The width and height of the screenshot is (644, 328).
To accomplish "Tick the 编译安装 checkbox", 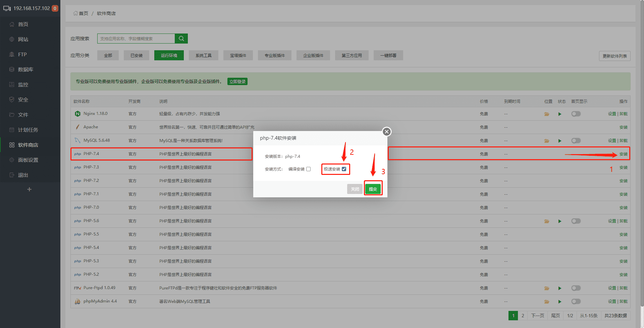I will coord(309,169).
